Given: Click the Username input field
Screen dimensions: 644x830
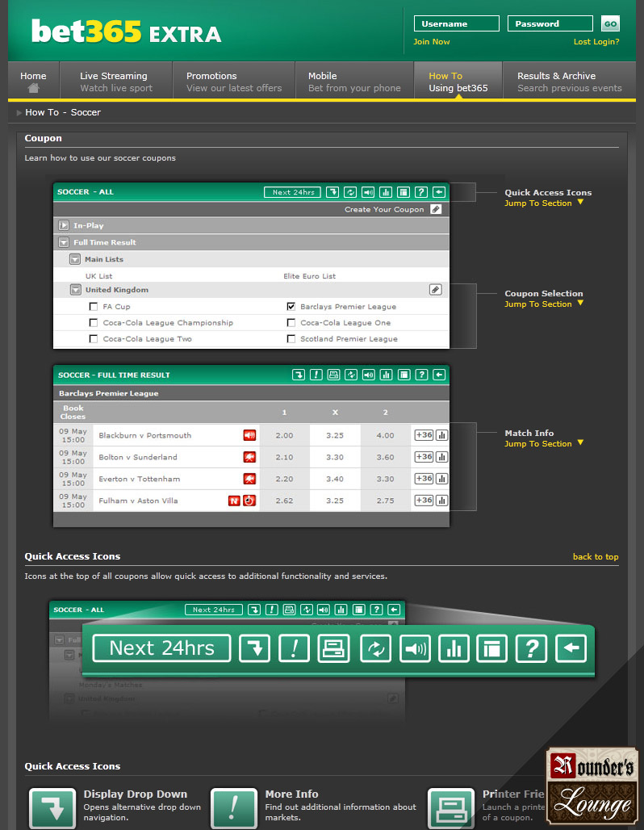Looking at the screenshot, I should [x=456, y=23].
